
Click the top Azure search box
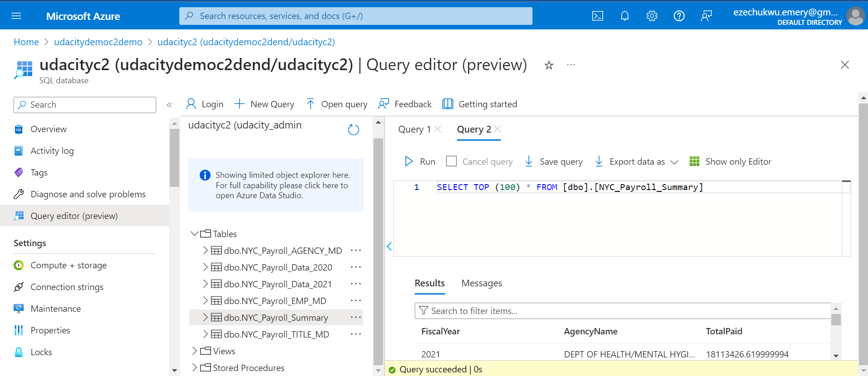coord(356,16)
